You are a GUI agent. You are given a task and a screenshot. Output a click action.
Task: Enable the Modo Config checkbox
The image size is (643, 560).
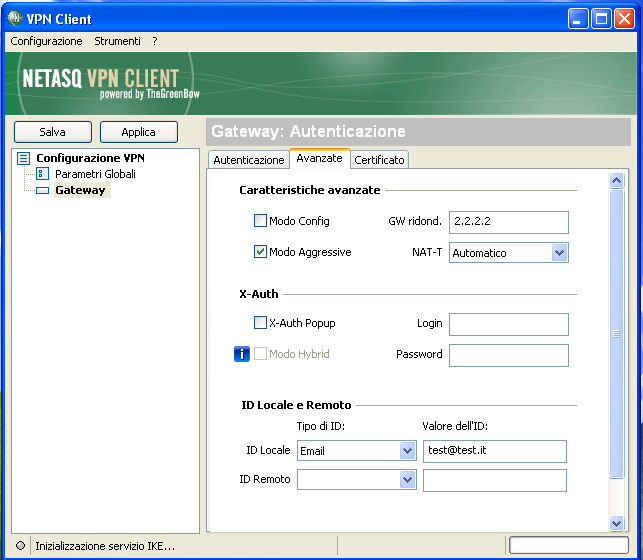pyautogui.click(x=260, y=221)
